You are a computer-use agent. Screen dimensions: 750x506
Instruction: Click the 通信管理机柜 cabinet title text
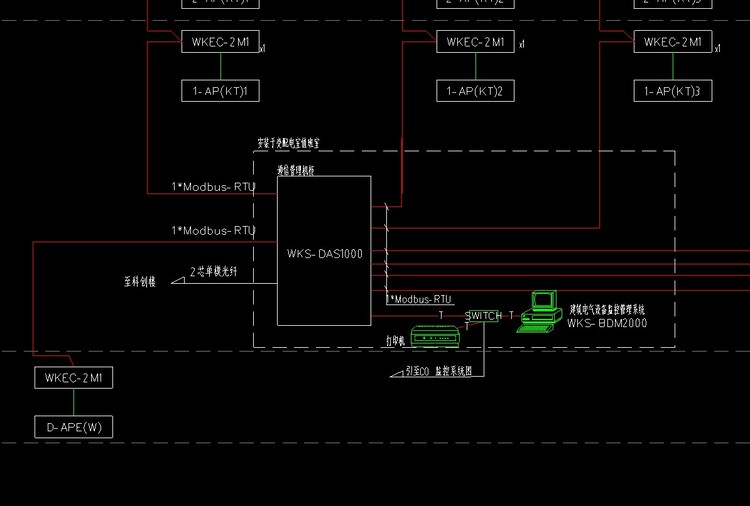(296, 171)
